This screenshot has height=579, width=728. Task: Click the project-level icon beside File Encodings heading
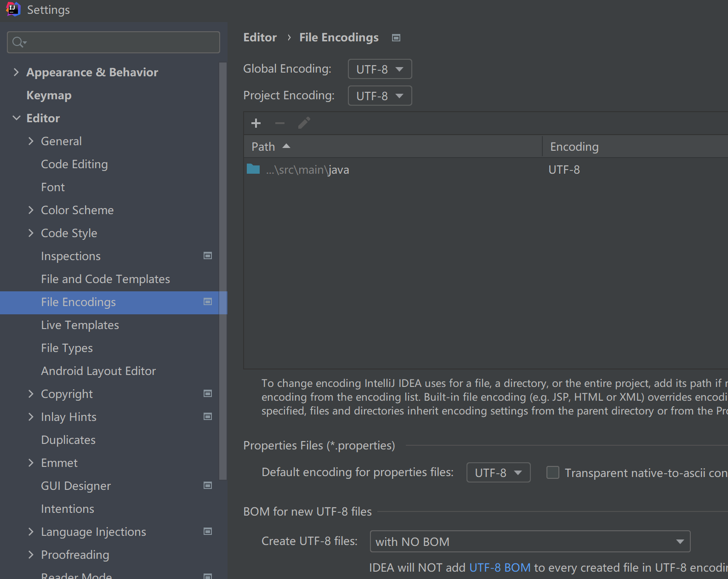point(396,38)
